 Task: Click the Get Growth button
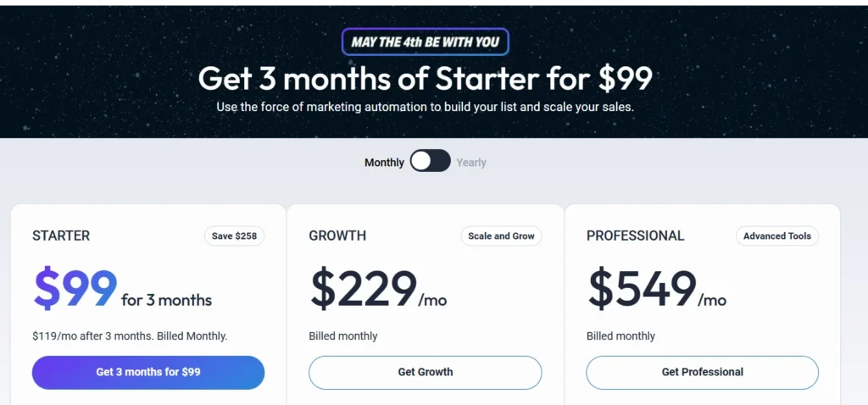coord(426,372)
